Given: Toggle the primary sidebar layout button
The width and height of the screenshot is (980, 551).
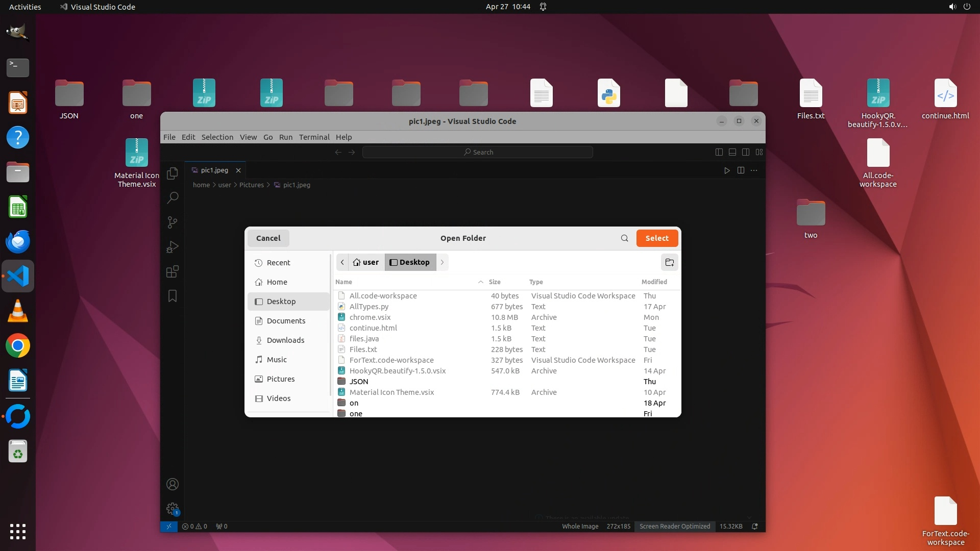Looking at the screenshot, I should pyautogui.click(x=719, y=152).
